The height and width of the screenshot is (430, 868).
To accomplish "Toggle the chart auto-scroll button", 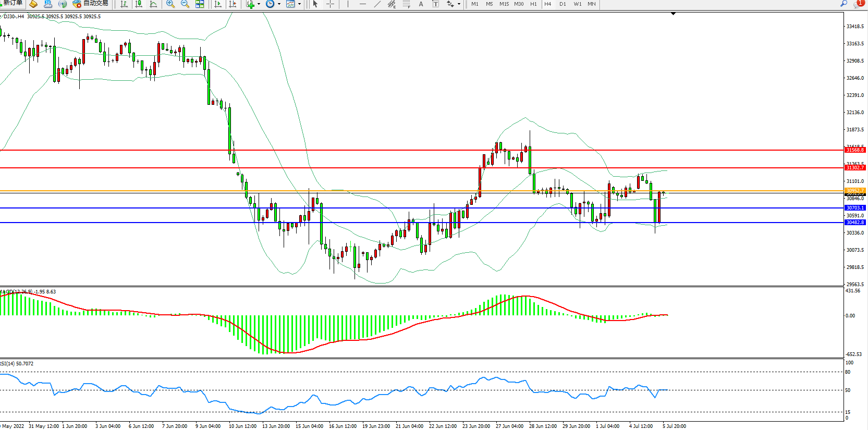I will (218, 4).
